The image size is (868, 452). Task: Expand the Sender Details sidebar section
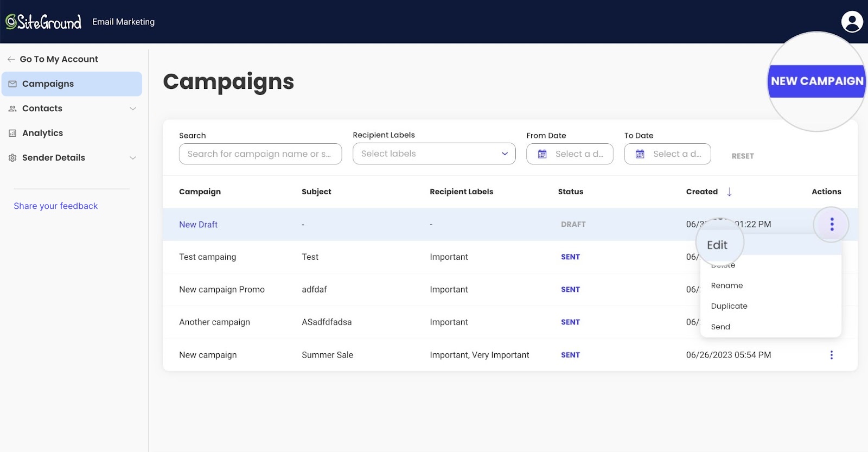[x=133, y=158]
